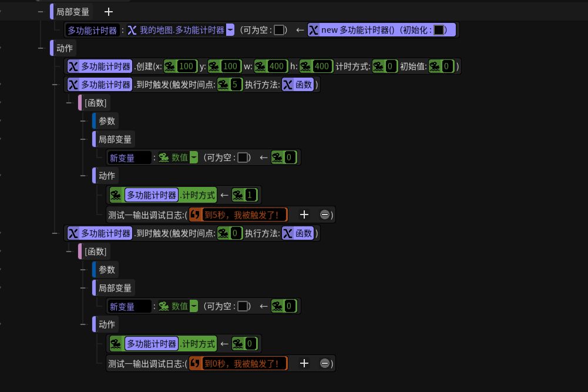
Task: Open 数值 type dropdown in second function
Action: tap(193, 306)
